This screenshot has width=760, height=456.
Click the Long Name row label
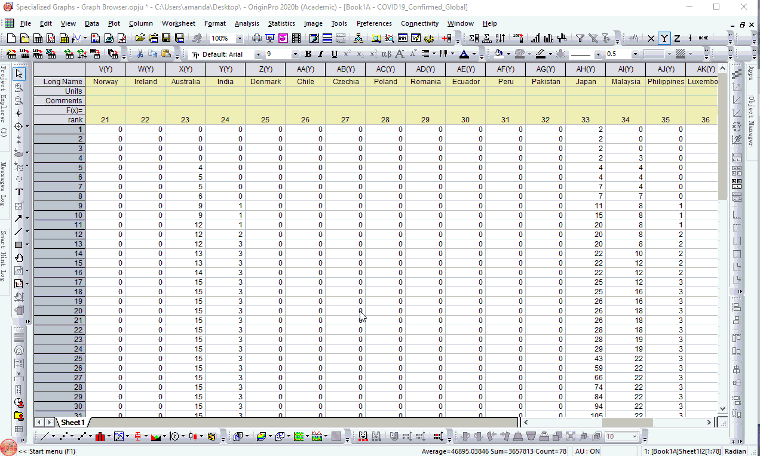click(x=60, y=81)
